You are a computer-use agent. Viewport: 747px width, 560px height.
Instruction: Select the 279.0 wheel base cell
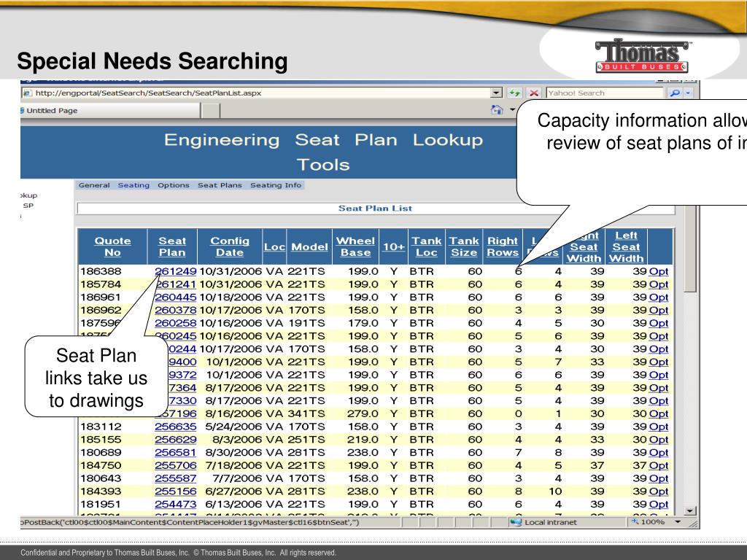[x=363, y=414]
